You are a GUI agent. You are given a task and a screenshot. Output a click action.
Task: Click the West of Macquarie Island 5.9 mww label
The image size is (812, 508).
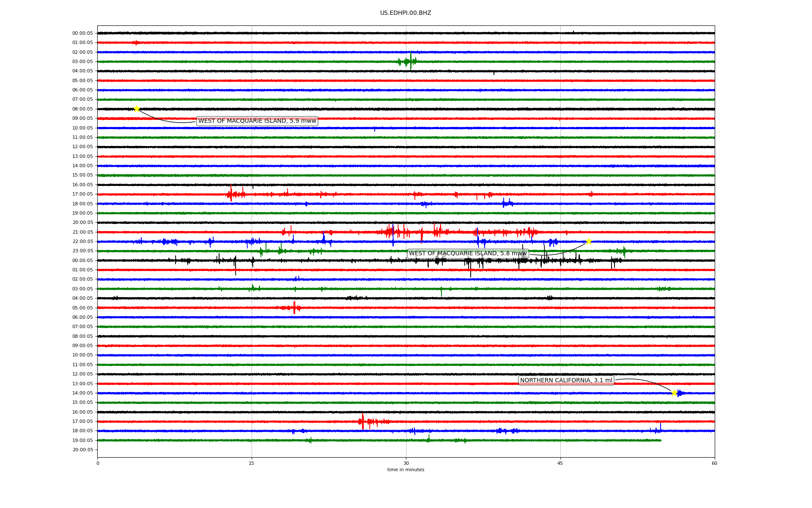(257, 121)
